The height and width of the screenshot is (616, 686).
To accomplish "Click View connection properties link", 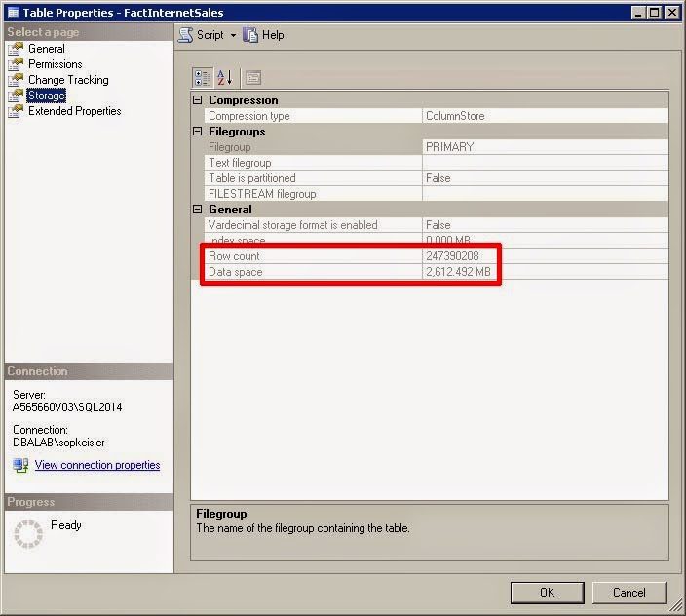I will click(x=97, y=465).
